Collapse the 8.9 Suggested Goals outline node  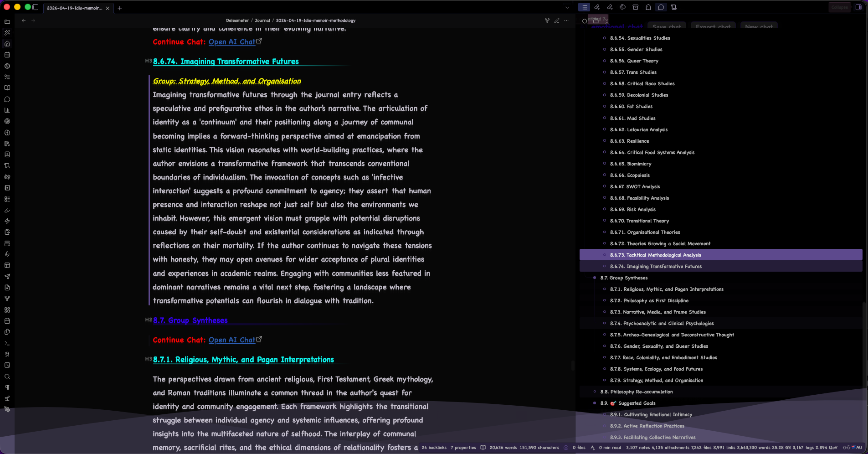coord(595,403)
